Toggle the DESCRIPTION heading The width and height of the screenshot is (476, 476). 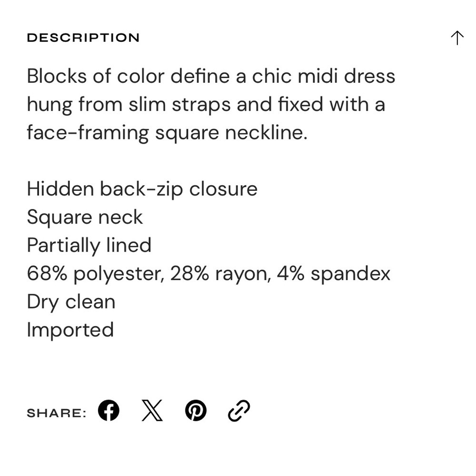83,38
